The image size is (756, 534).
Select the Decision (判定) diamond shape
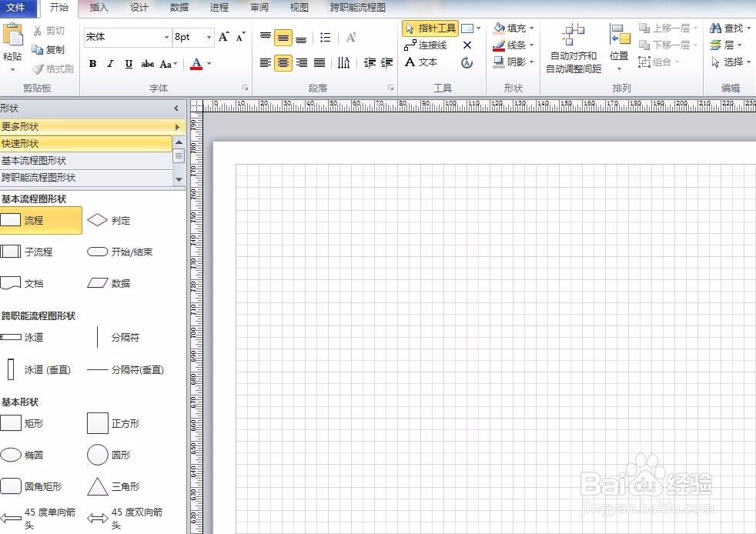click(109, 221)
